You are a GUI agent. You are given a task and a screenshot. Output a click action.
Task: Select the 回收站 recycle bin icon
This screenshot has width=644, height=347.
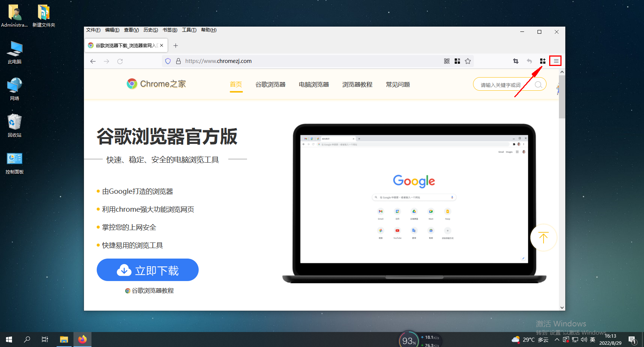15,126
